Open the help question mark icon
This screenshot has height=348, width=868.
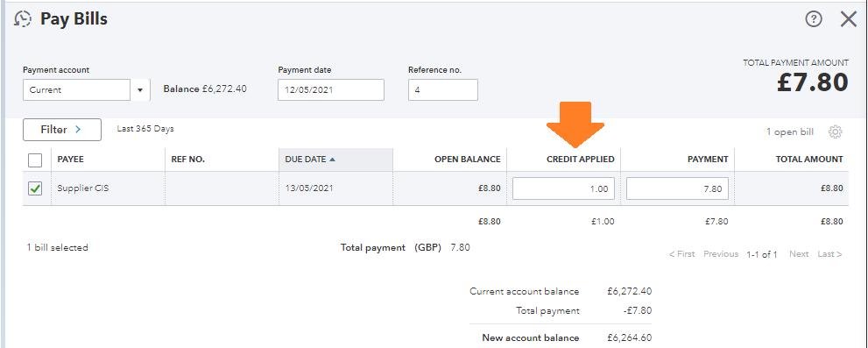(x=813, y=19)
